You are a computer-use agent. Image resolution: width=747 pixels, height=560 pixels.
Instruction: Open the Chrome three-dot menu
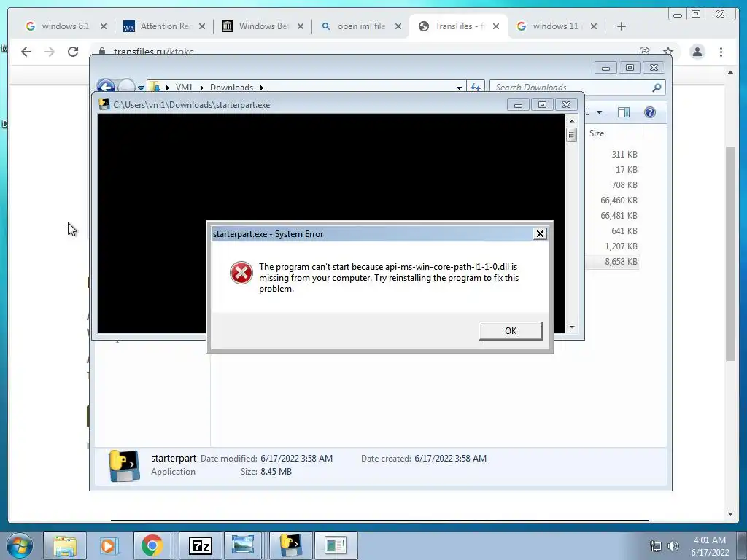coord(721,52)
